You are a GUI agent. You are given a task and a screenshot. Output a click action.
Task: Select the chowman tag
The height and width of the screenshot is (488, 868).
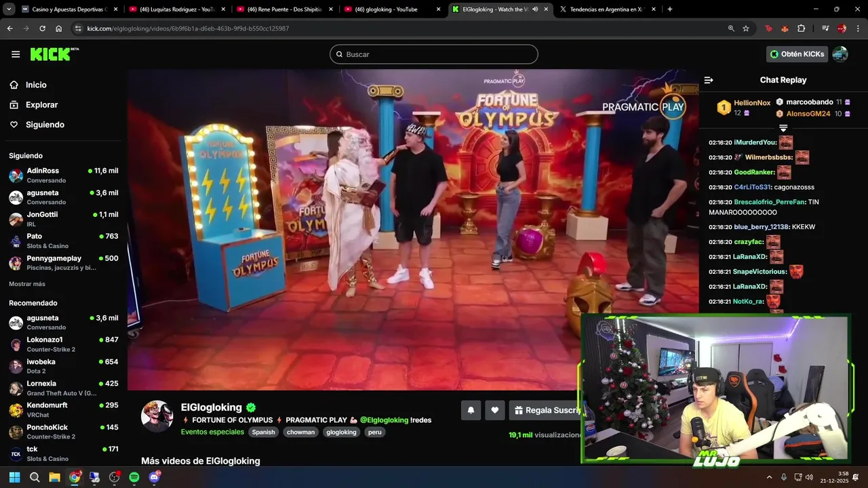(300, 432)
